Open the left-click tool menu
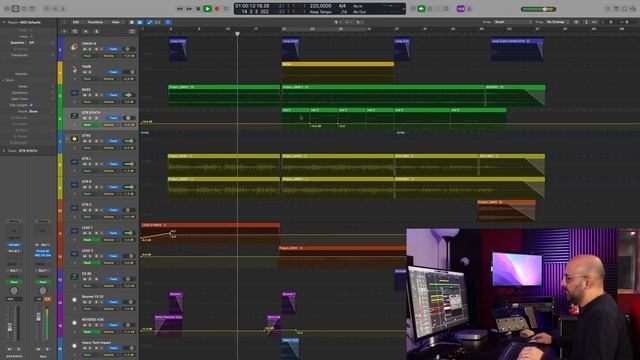 [338, 22]
